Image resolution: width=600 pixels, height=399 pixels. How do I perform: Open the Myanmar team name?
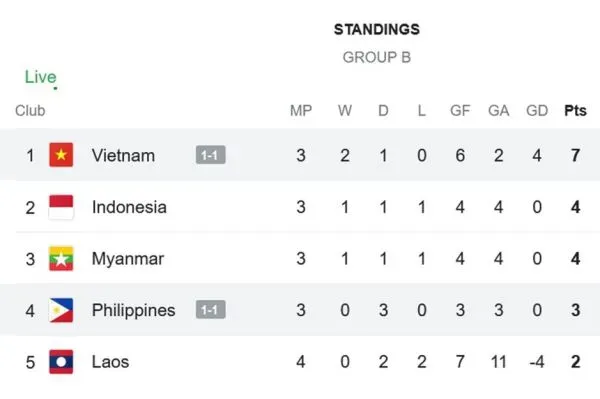[x=128, y=259]
